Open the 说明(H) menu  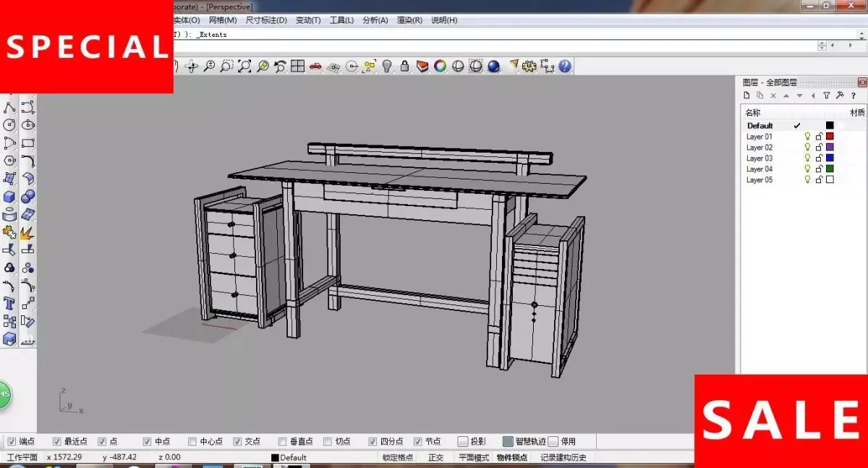point(444,20)
